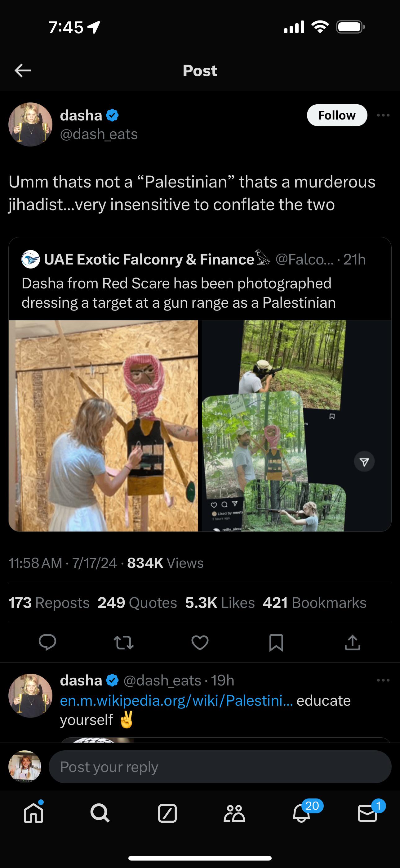Open reply post three-dot menu
This screenshot has height=868, width=400.
tap(383, 680)
